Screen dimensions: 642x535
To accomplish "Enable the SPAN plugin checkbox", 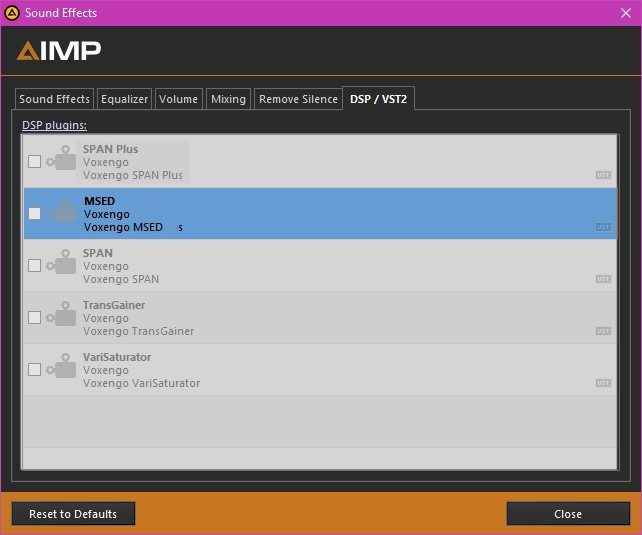I will point(34,265).
